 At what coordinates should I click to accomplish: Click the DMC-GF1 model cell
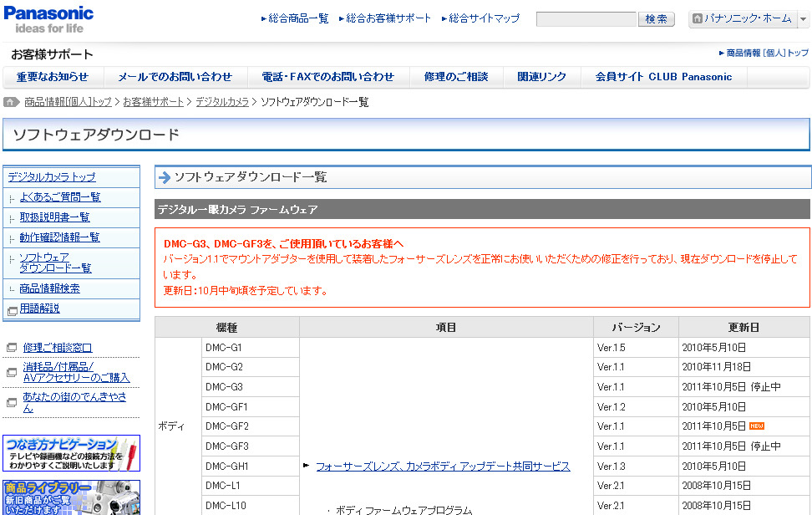tap(250, 406)
